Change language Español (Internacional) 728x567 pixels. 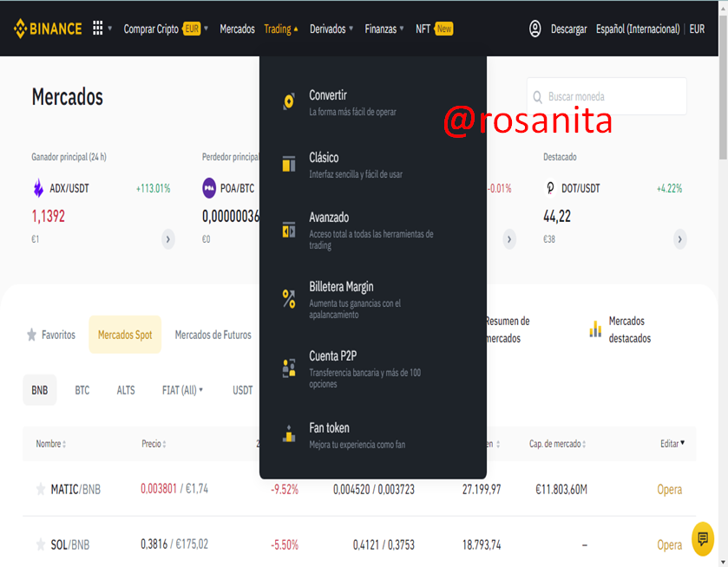[638, 29]
